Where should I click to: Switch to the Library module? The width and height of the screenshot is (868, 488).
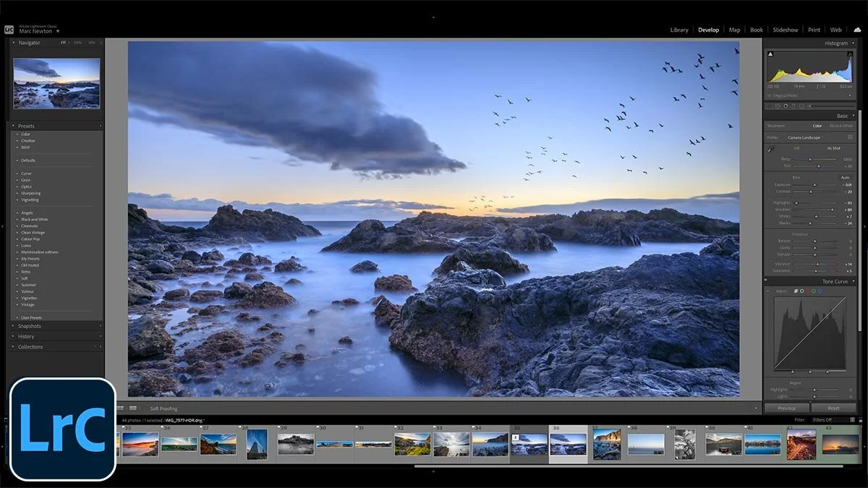click(679, 30)
